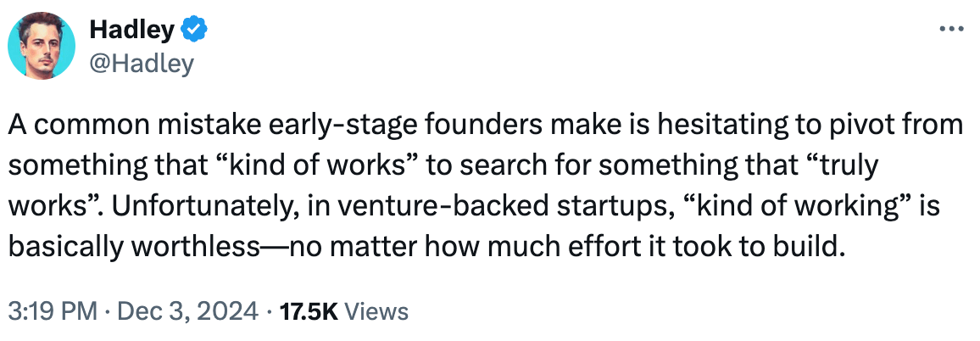Click the blue verified checkmark badge
The width and height of the screenshot is (980, 341).
click(194, 30)
